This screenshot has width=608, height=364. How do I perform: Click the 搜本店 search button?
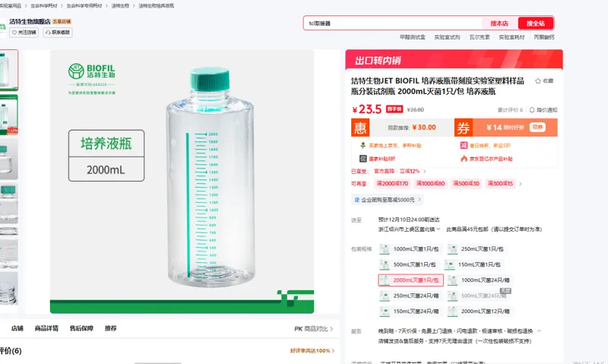(x=499, y=24)
